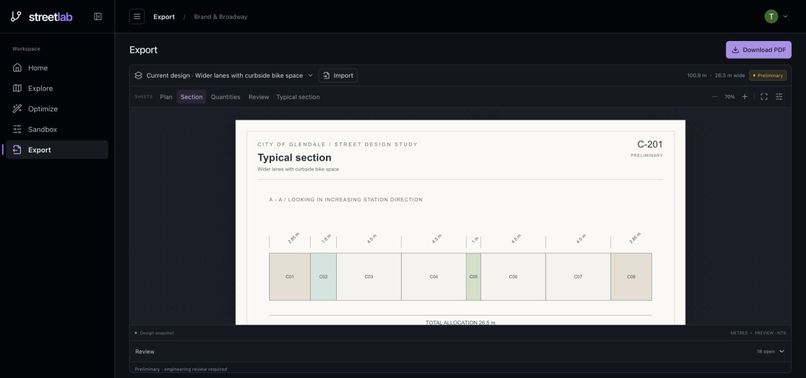The width and height of the screenshot is (806, 378).
Task: Zoom in with the plus icon
Action: coord(744,97)
